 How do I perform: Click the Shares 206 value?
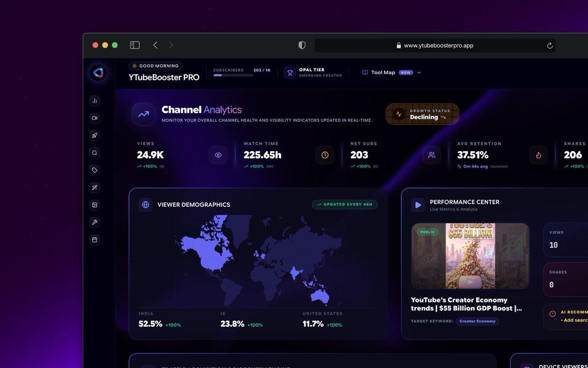pyautogui.click(x=573, y=155)
